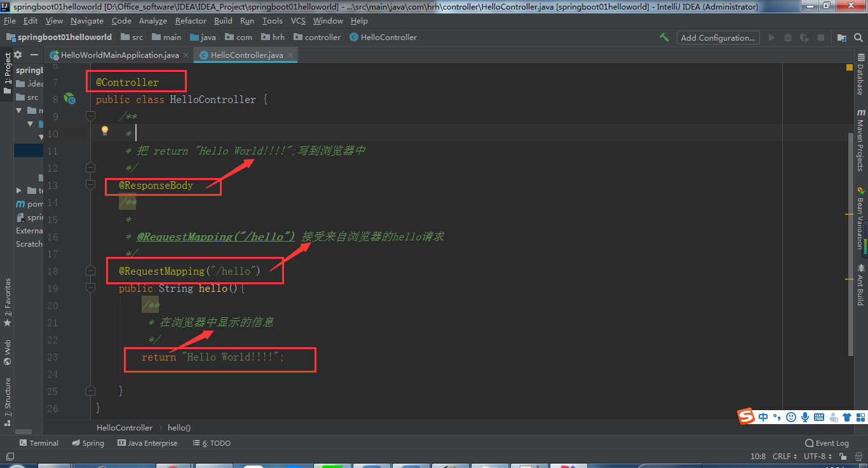
Task: Click the Sogou input method S logo
Action: (746, 416)
